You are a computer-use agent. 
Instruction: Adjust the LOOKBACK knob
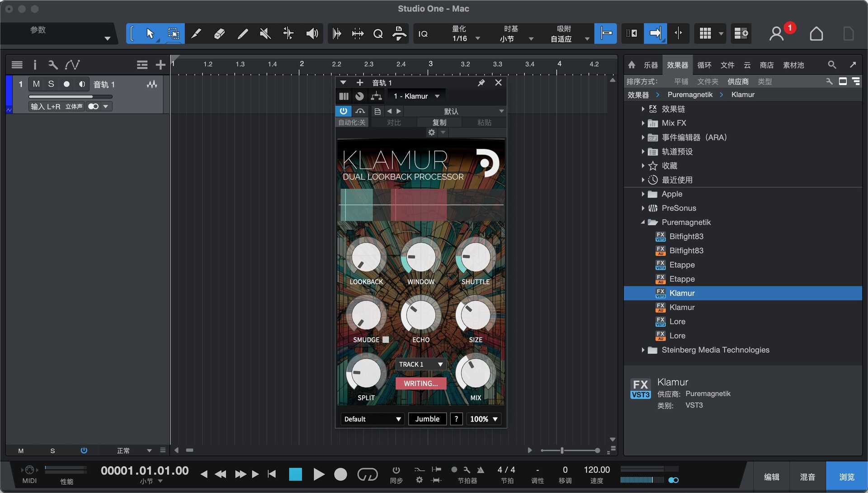point(366,257)
